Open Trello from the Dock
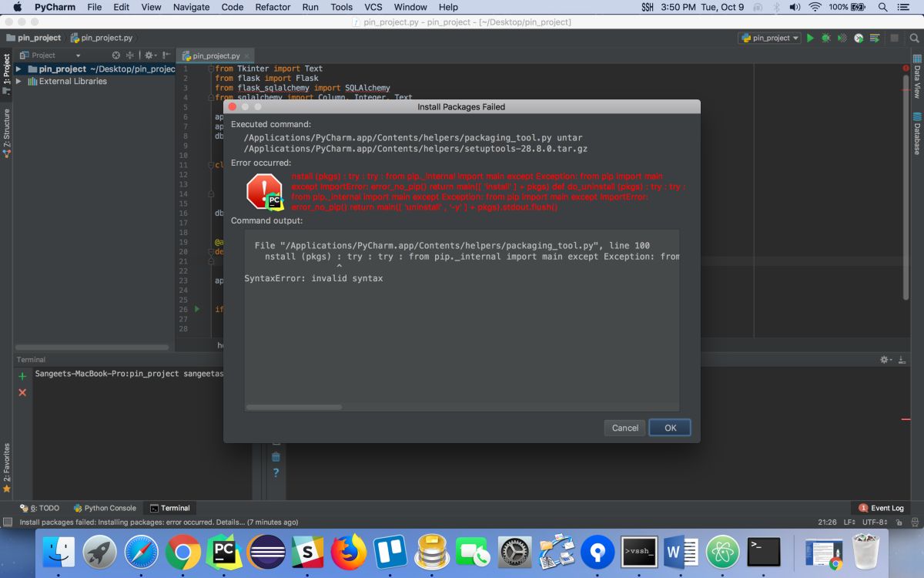 pos(390,552)
